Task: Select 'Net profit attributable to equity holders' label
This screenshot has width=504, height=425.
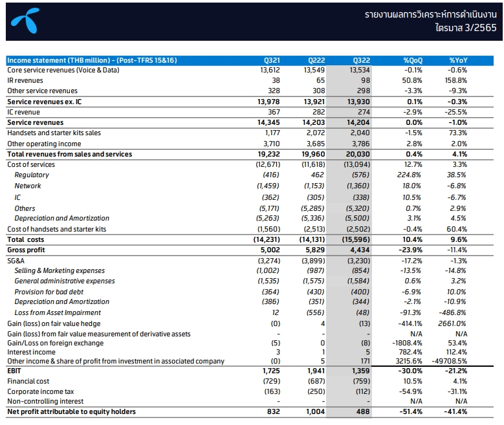Action: tap(71, 411)
